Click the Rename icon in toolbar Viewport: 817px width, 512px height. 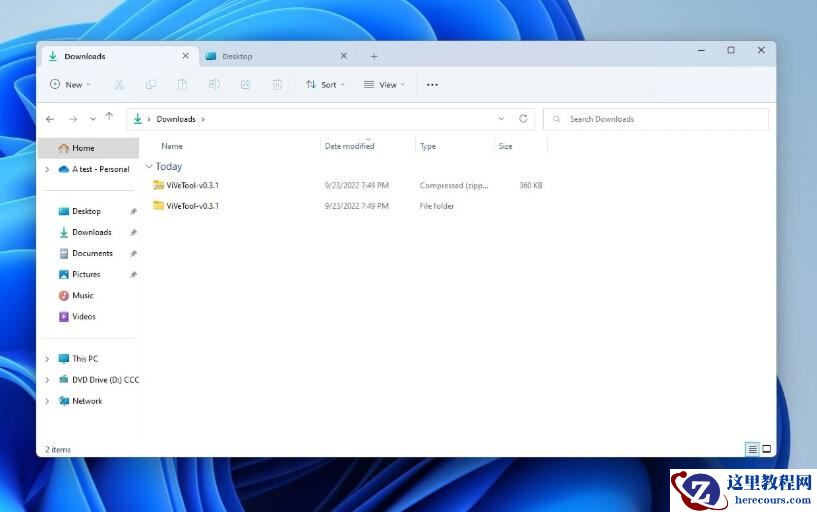click(x=214, y=84)
